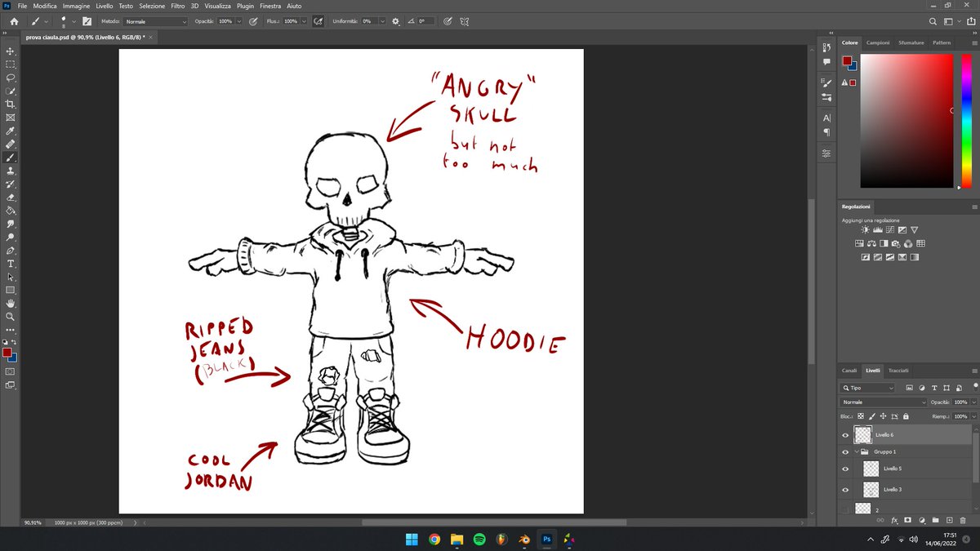The image size is (980, 551).
Task: Open the brush settings panel icon
Action: (87, 21)
